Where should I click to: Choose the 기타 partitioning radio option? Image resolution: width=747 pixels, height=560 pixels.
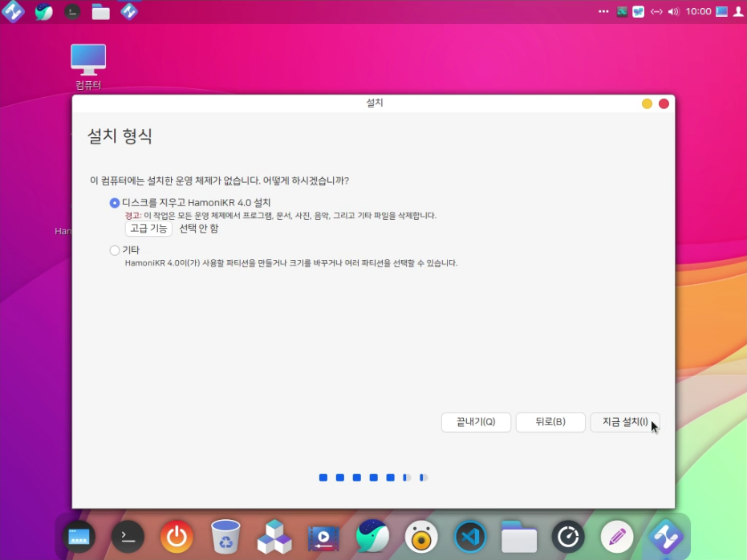[x=115, y=250]
